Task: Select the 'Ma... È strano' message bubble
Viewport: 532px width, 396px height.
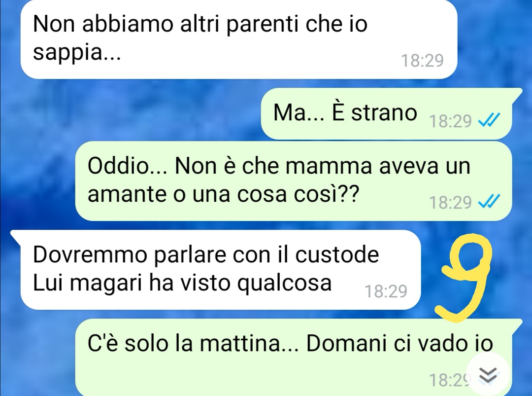Action: click(387, 113)
